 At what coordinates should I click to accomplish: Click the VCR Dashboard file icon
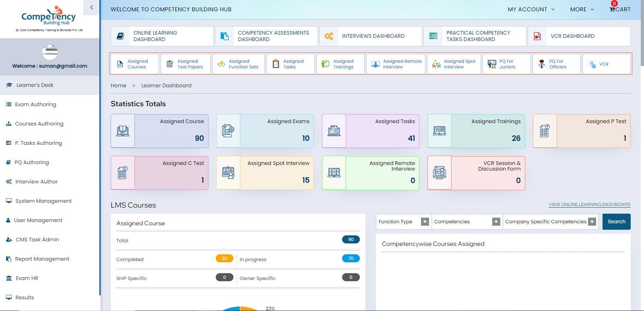537,36
